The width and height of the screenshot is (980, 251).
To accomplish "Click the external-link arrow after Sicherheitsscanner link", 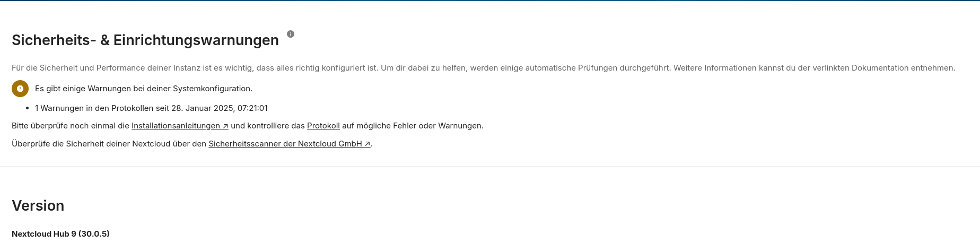I will [367, 144].
